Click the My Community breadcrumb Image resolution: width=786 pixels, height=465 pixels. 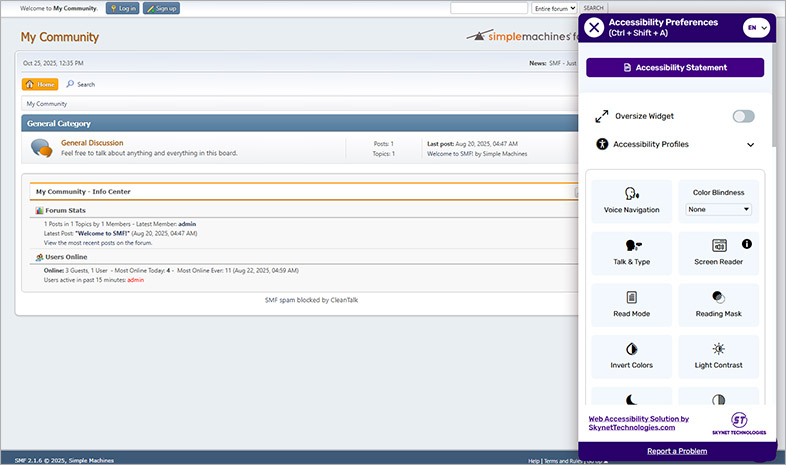point(47,104)
